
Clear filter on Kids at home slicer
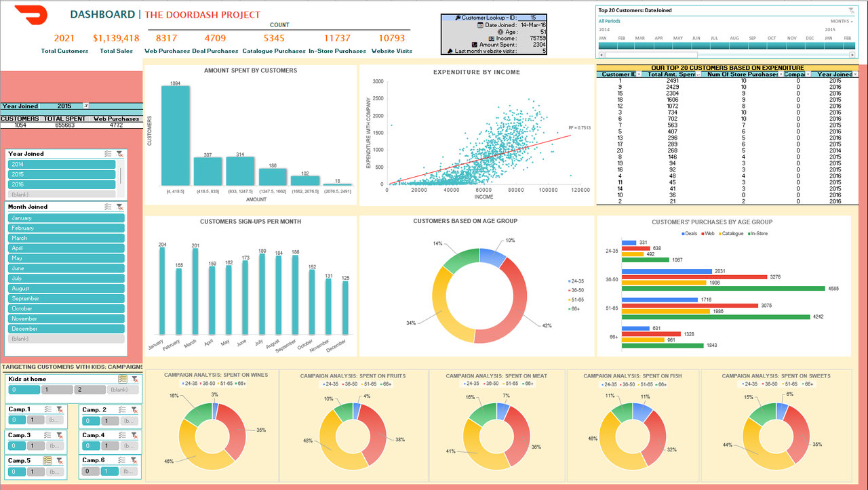click(x=135, y=379)
